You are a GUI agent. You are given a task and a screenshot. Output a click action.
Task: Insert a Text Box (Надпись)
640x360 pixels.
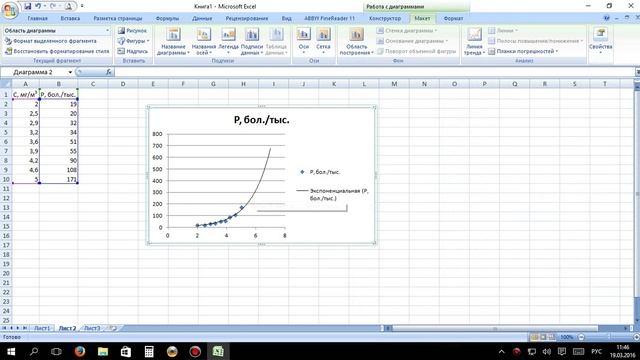(x=133, y=51)
